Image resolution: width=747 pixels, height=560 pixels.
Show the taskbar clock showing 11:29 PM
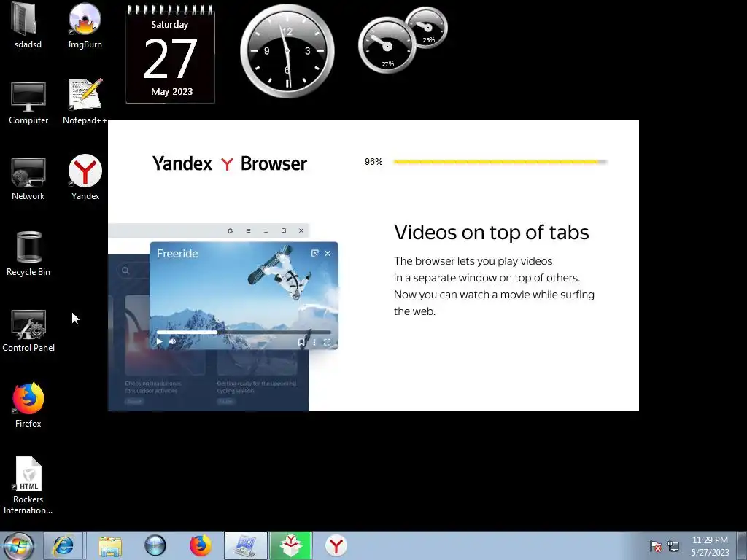tap(710, 545)
